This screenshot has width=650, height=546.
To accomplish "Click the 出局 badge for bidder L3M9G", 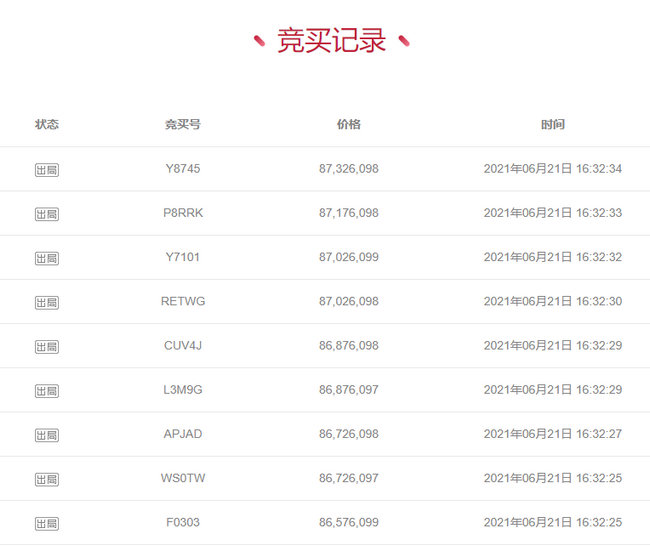I will pos(47,391).
